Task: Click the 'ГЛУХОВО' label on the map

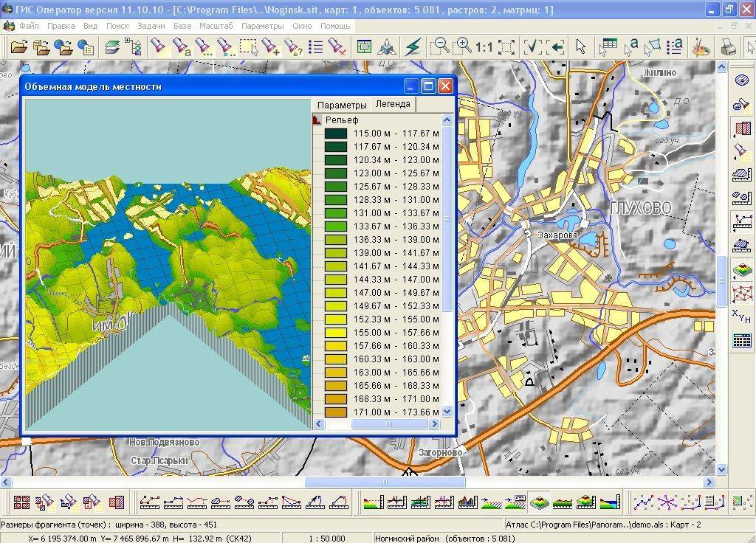Action: (640, 208)
